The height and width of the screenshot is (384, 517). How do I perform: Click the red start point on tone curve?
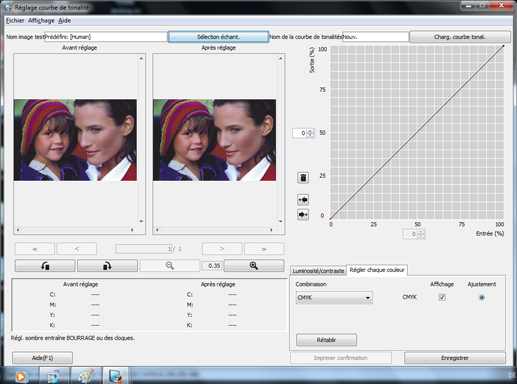(330, 219)
